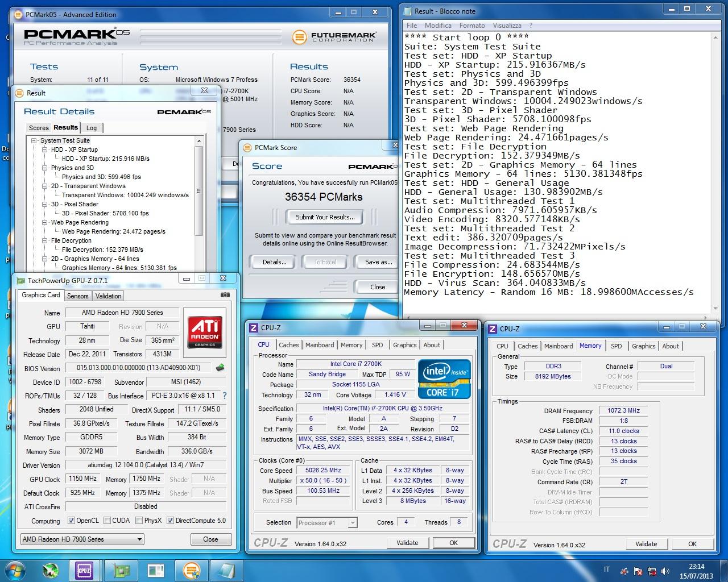Click the Notepad vertical scrollbar
Screen dimensions: 728x582
[x=715, y=173]
